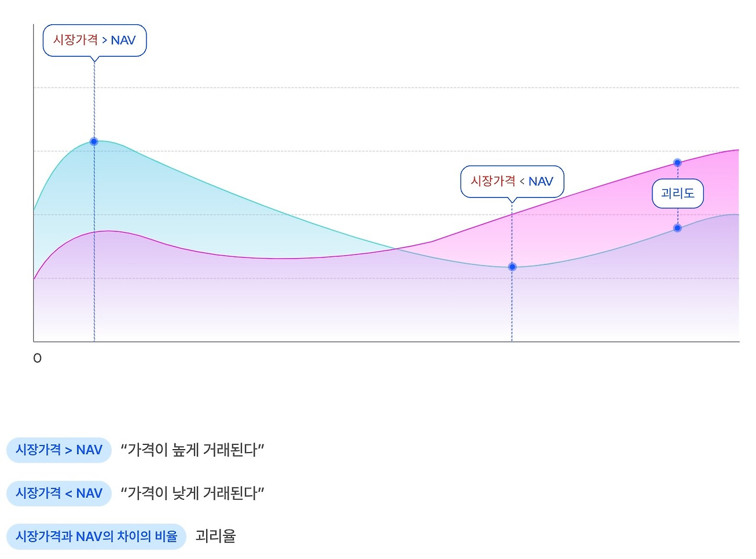
Task: Click the blue dot at teal curve peak
Action: [94, 141]
